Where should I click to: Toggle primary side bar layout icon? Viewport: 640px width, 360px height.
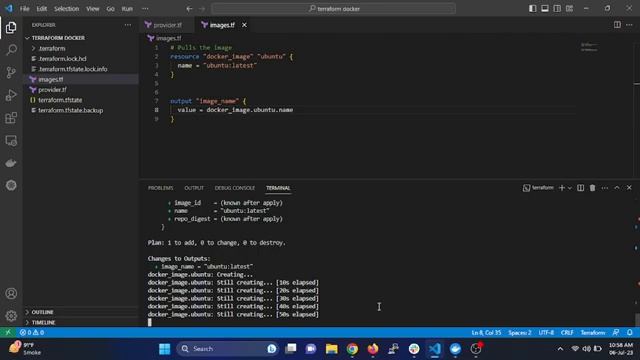[532, 9]
